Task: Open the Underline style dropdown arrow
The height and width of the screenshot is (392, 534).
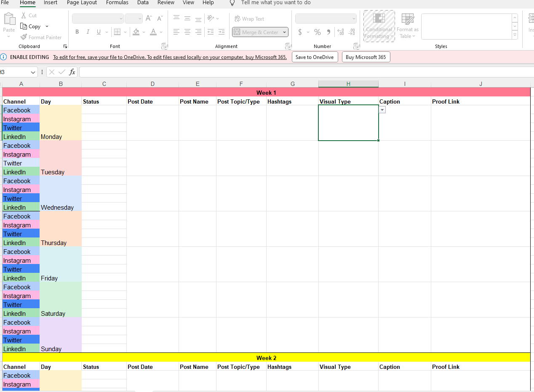Action: [x=107, y=32]
